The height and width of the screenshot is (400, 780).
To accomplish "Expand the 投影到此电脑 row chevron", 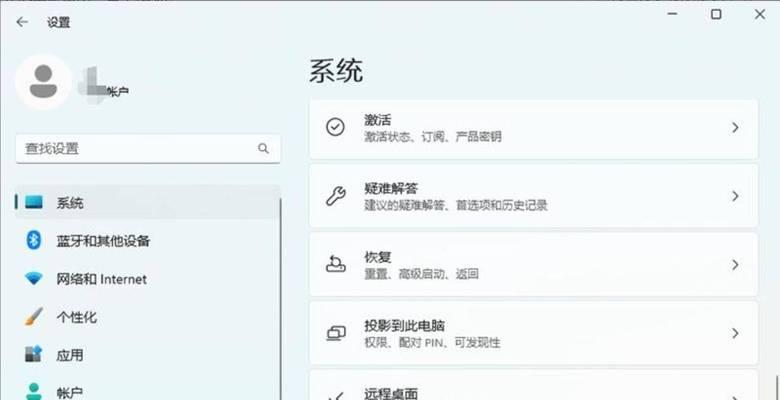I will pos(735,333).
